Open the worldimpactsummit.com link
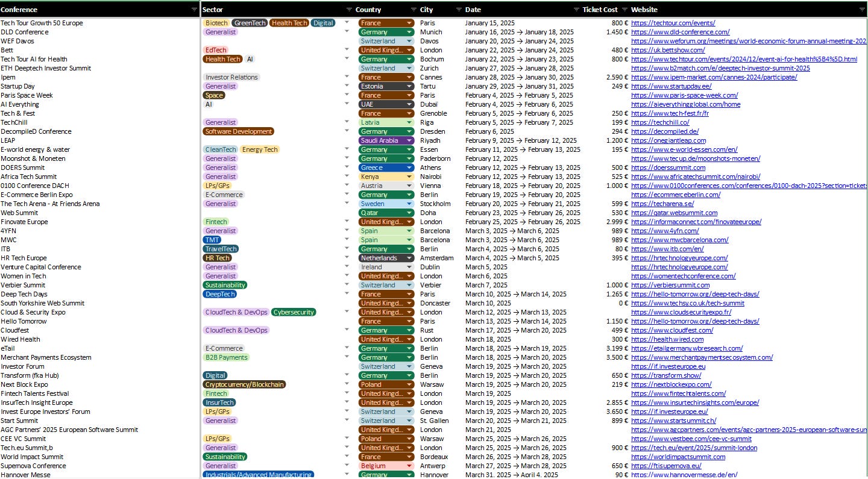 (x=678, y=457)
